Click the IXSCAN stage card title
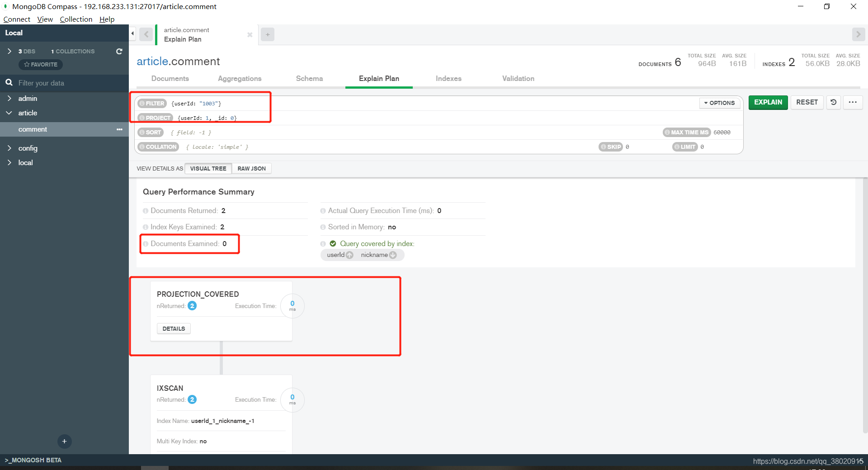Viewport: 868px width, 470px height. click(170, 388)
